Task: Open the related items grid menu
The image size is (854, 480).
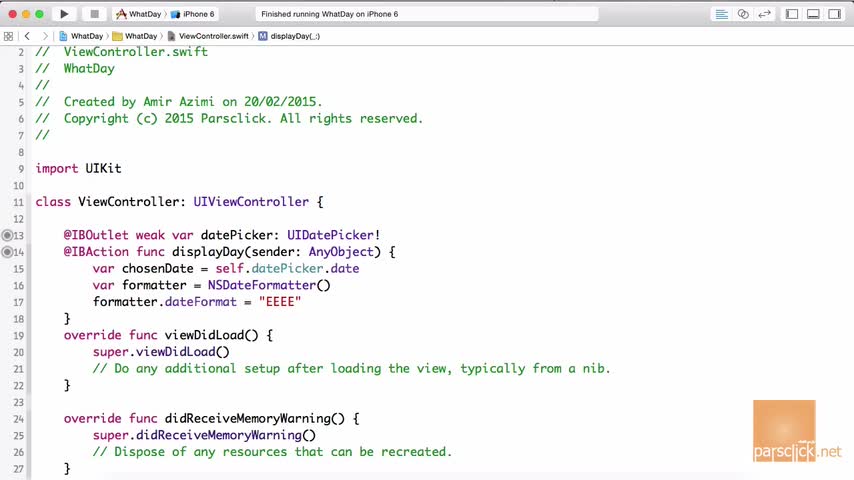Action: [8, 37]
